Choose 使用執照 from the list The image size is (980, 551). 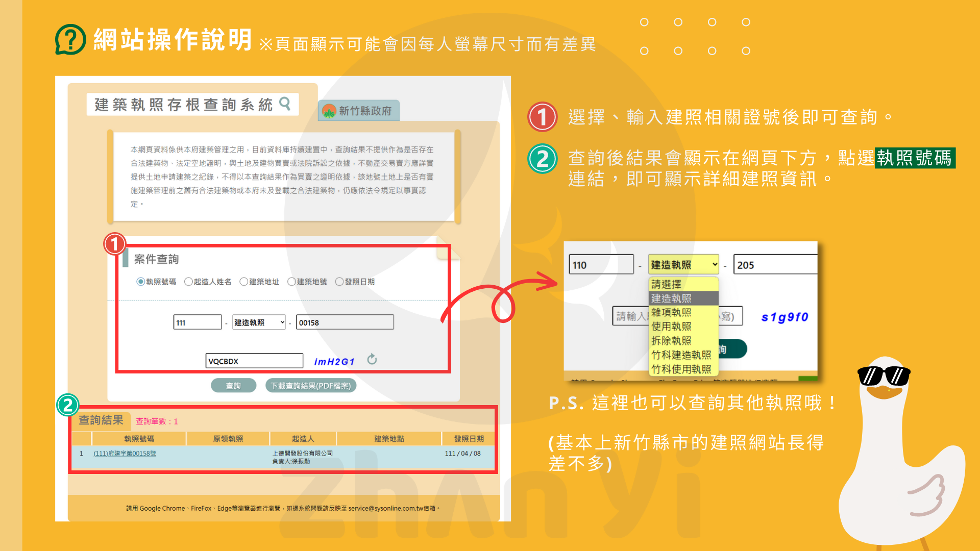tap(683, 327)
